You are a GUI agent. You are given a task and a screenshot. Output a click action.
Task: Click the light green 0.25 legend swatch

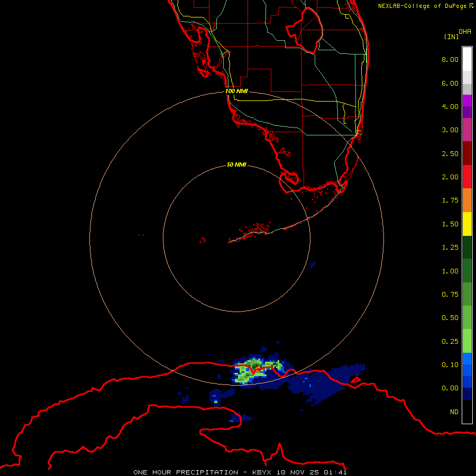pyautogui.click(x=467, y=341)
